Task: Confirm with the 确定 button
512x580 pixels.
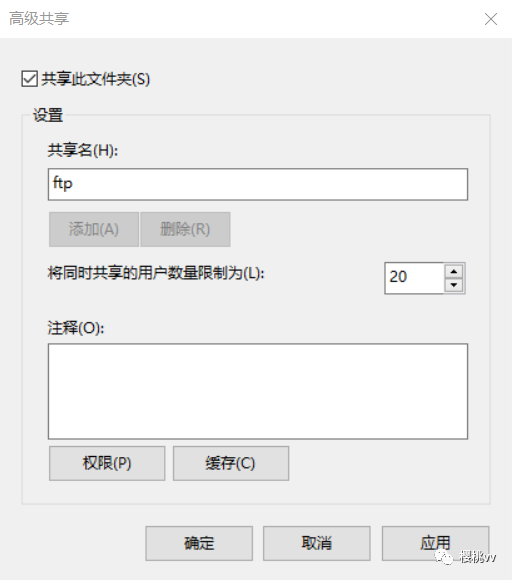Action: pos(199,543)
